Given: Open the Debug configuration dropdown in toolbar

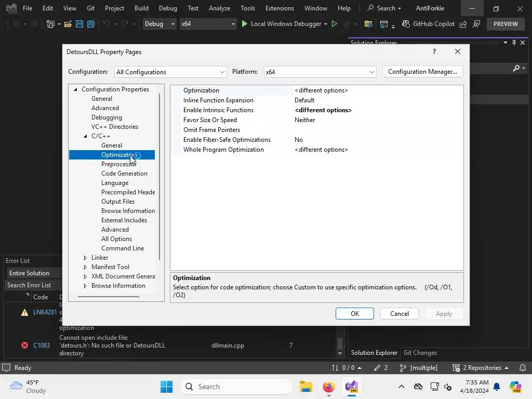Looking at the screenshot, I should [x=159, y=24].
